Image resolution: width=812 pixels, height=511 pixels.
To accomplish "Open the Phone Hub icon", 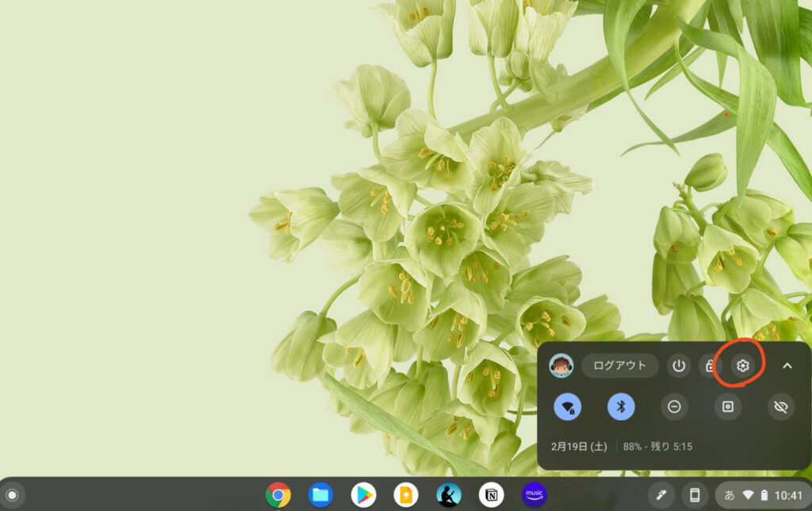I will tap(695, 495).
